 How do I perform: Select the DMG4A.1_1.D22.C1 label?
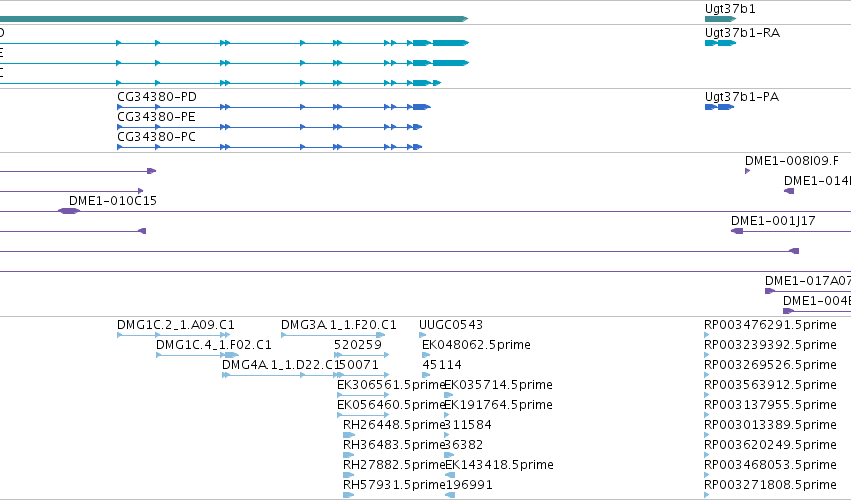280,365
